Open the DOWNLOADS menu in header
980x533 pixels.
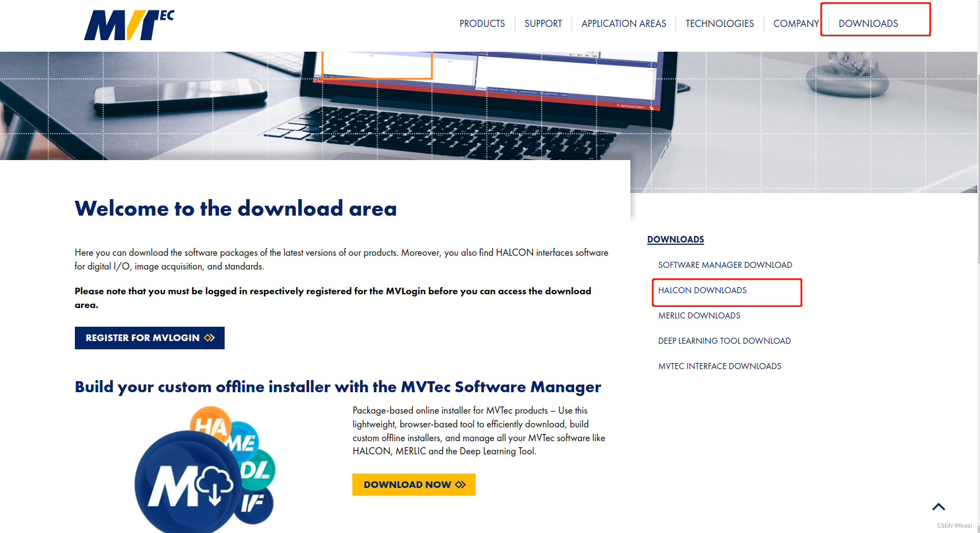868,24
